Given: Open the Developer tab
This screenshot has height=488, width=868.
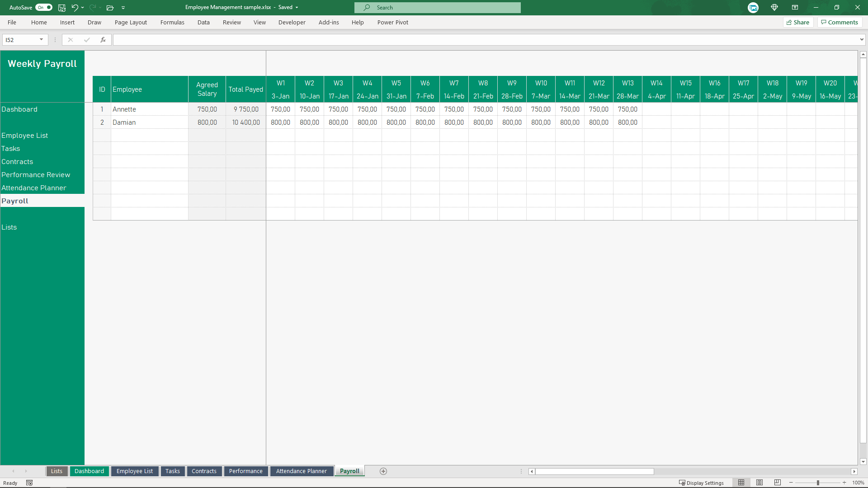Looking at the screenshot, I should tap(292, 22).
